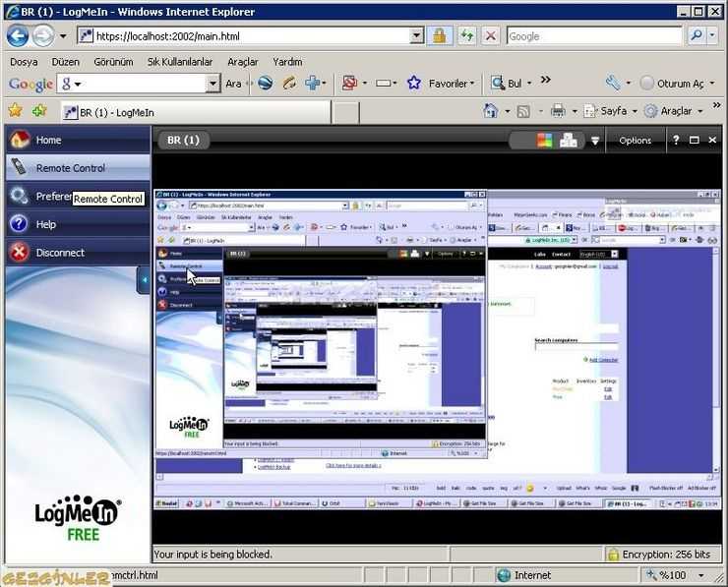The width and height of the screenshot is (728, 587).
Task: Open the Sık Kullanılanlar menu
Action: pos(180,62)
